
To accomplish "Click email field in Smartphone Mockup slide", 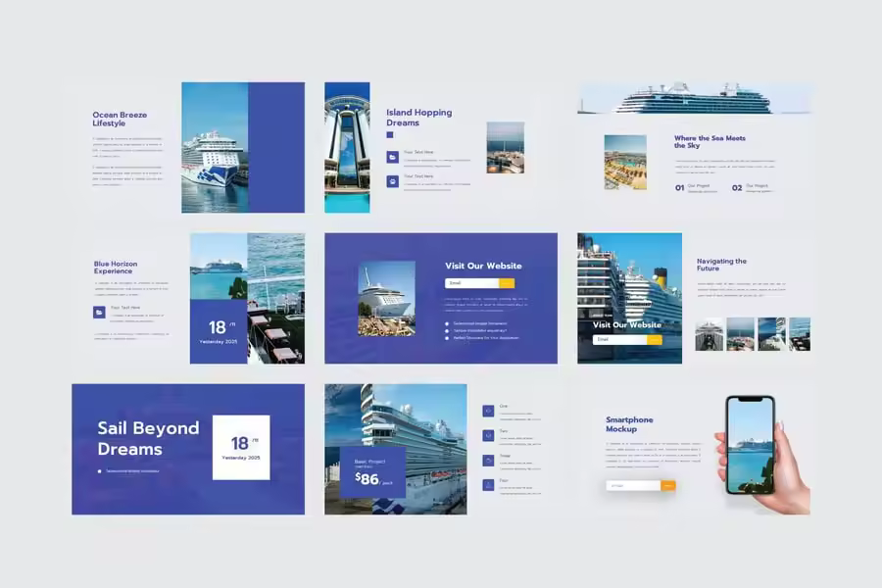I will pyautogui.click(x=633, y=485).
